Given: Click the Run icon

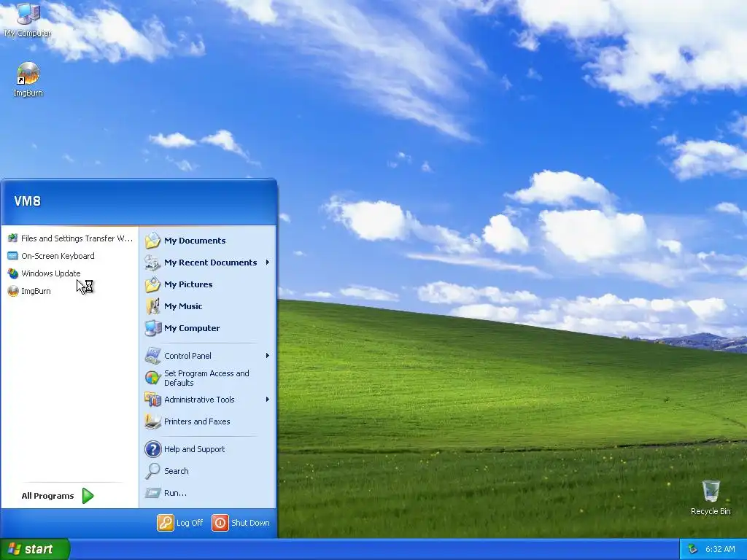Looking at the screenshot, I should point(153,493).
